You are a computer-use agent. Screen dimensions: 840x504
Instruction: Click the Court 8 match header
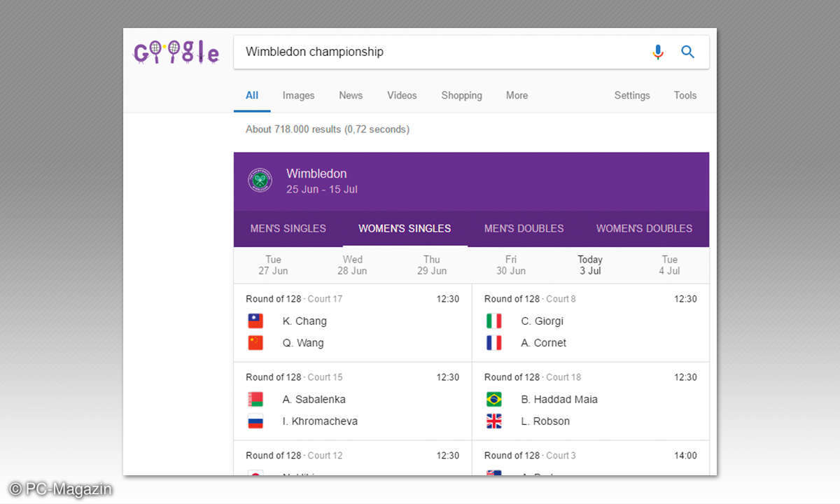click(x=530, y=299)
